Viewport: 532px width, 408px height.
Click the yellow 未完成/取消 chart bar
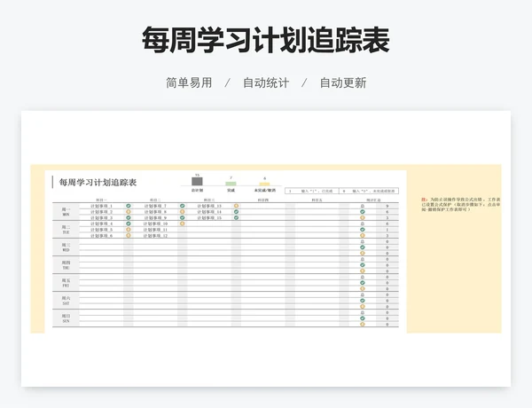tap(264, 184)
